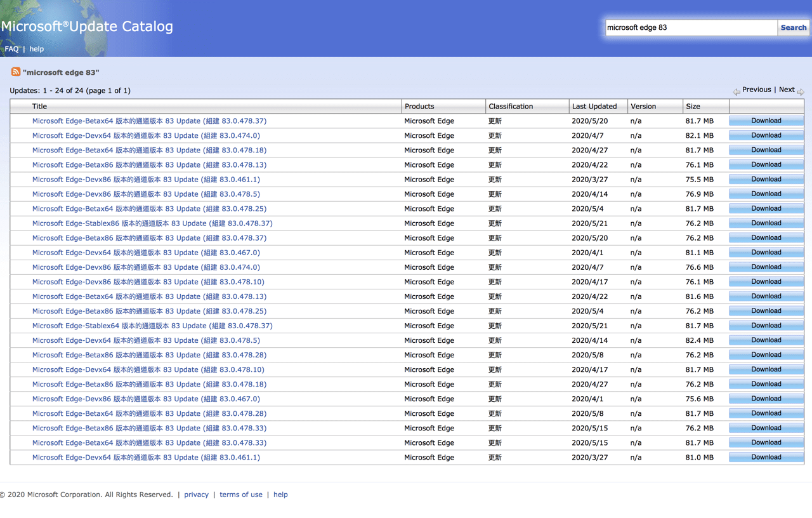Click the 82.4 MB size cell
The image size is (812, 518).
tap(699, 340)
